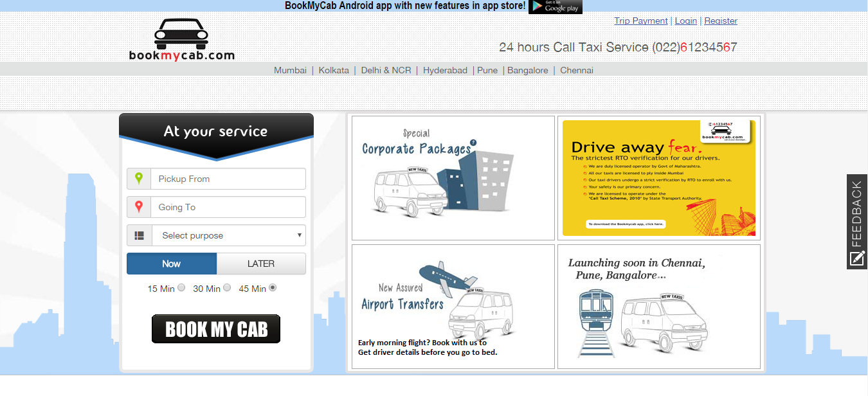Click the BookMyCab Android app announcement text
868x396 pixels.
click(405, 6)
